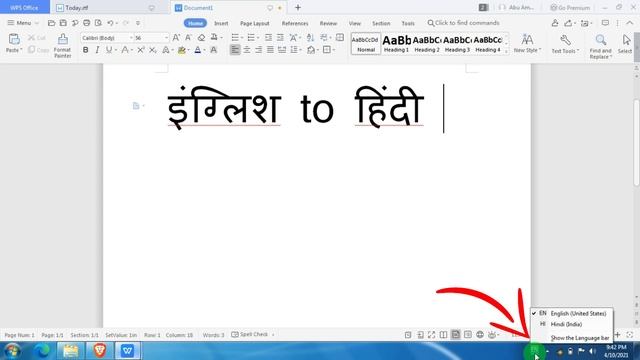Select Hindi (India) input language
Viewport: 640px width, 360px height.
tap(571, 324)
